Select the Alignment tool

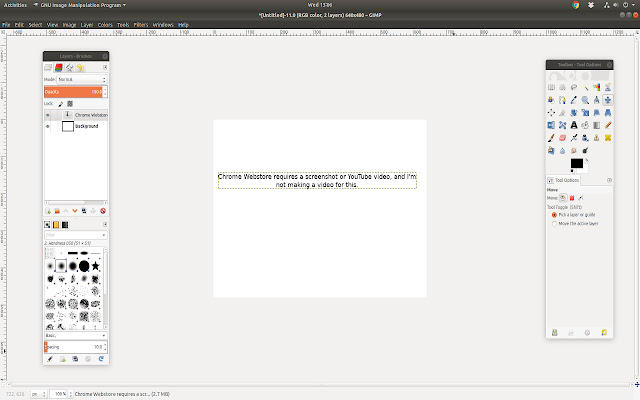coord(551,113)
